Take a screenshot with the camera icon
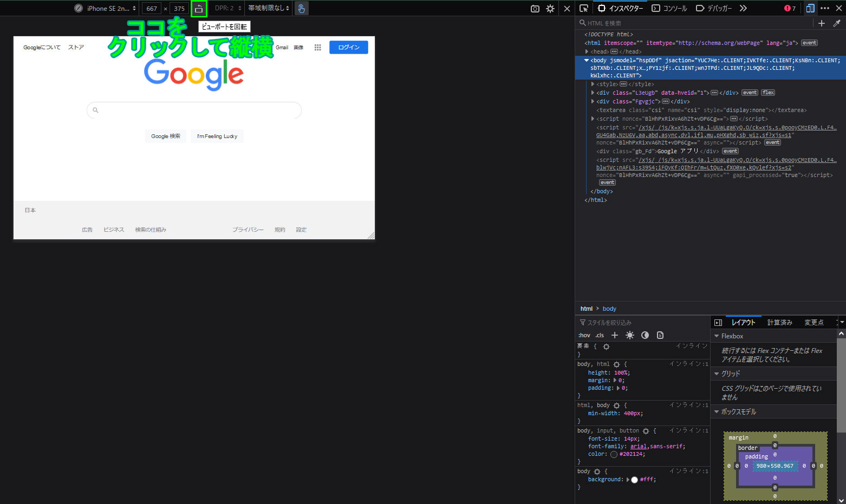 [x=535, y=9]
